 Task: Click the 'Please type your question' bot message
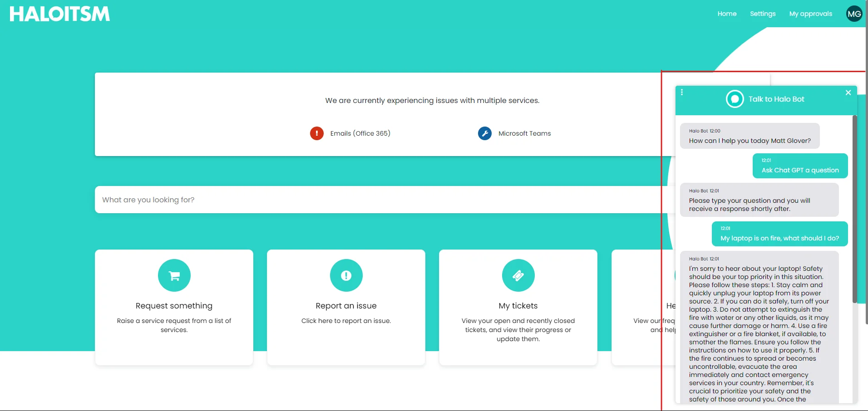pos(759,200)
